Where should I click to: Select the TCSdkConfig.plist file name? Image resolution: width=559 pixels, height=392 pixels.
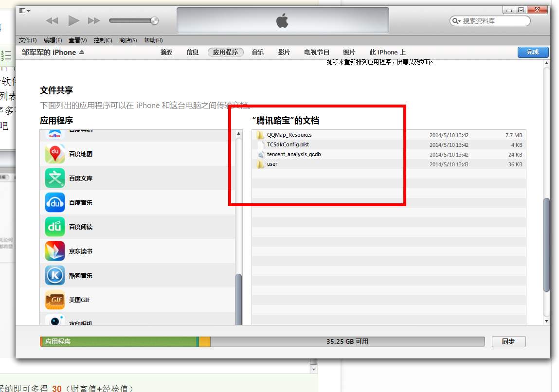pos(288,144)
